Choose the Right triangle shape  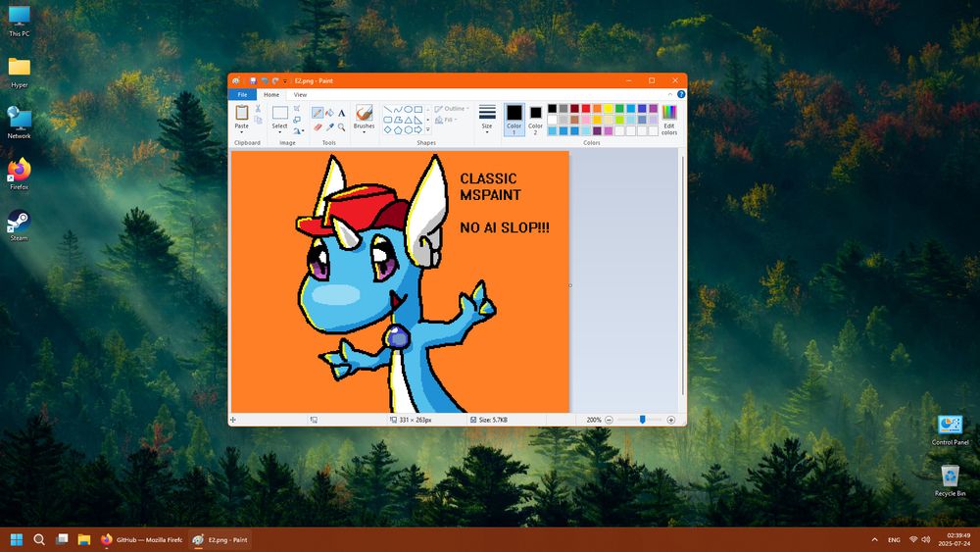click(x=418, y=120)
